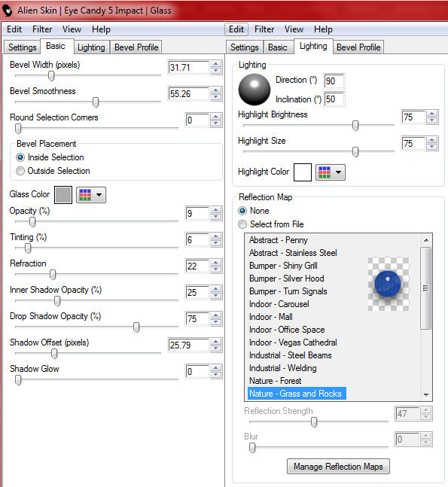Image resolution: width=448 pixels, height=487 pixels.
Task: Click the blue sphere reflection preview thumbnail
Action: (x=389, y=284)
